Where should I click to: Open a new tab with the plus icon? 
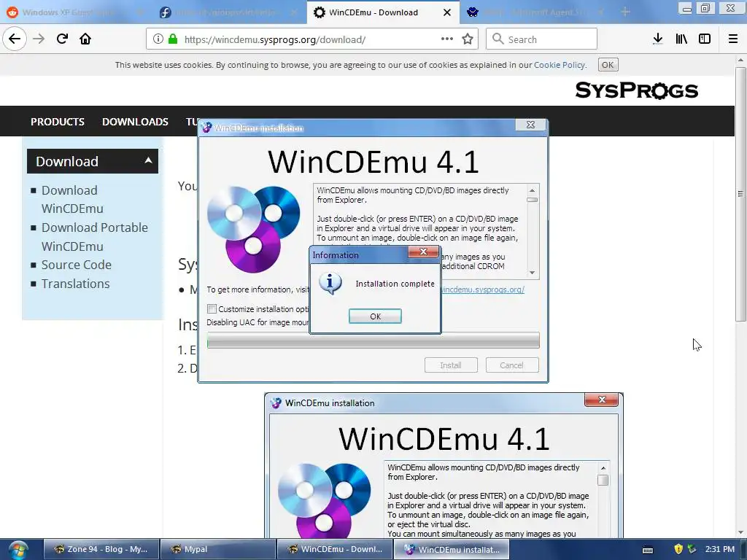click(x=625, y=12)
